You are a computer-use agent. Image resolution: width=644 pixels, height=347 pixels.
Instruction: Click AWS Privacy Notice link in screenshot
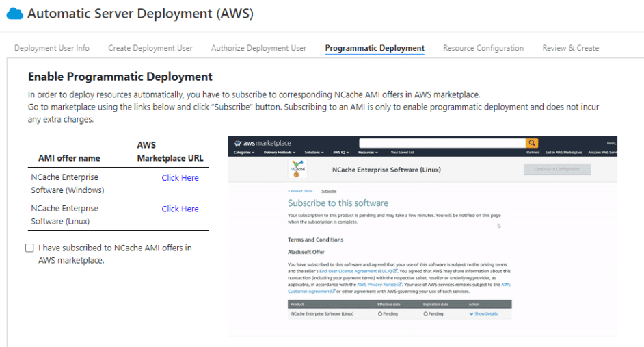(x=379, y=285)
